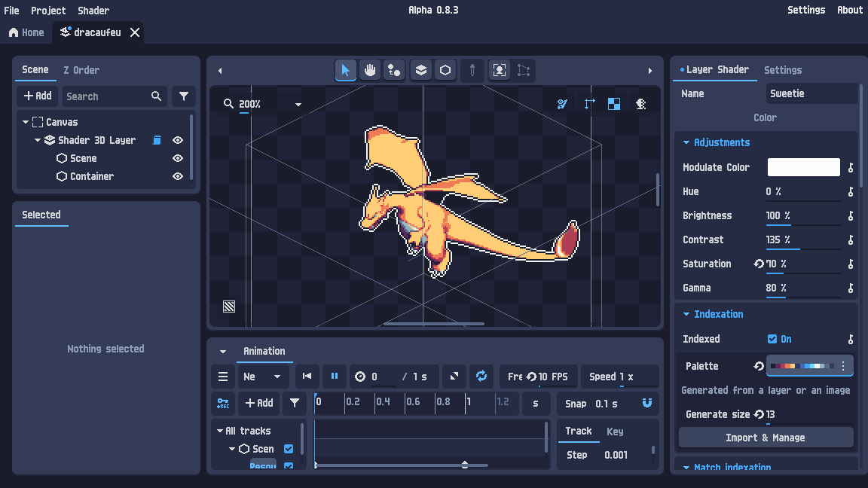Click the frame-subject focus icon
The image size is (868, 488).
click(x=500, y=70)
